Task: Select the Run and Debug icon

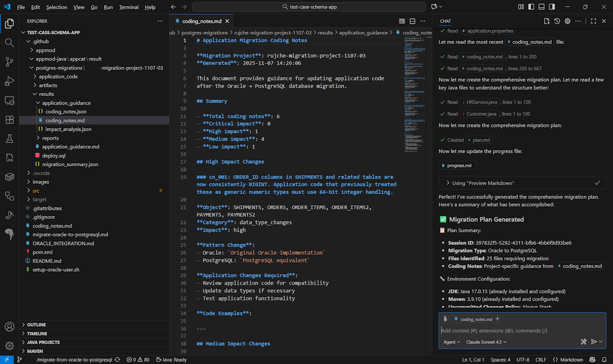Action: point(9,81)
